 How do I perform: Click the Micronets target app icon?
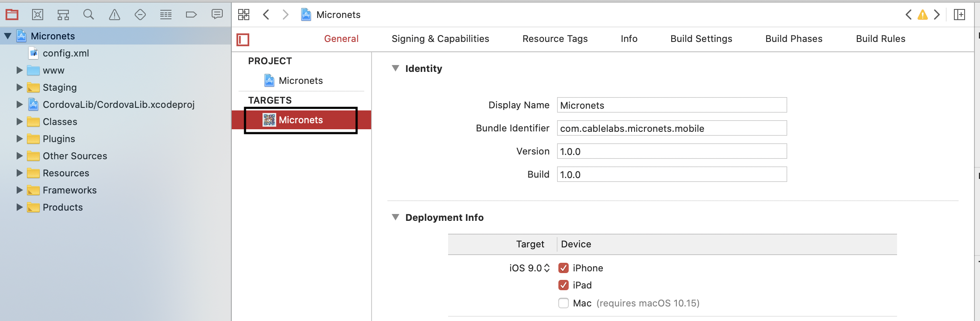coord(269,120)
